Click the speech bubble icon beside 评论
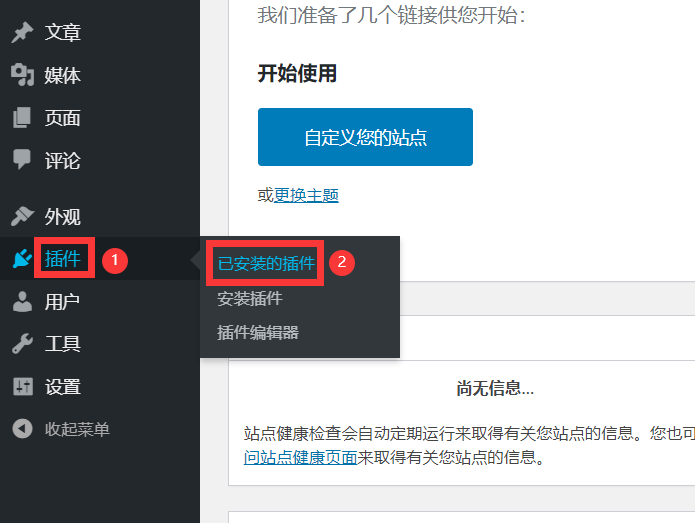This screenshot has height=523, width=695. coord(22,160)
